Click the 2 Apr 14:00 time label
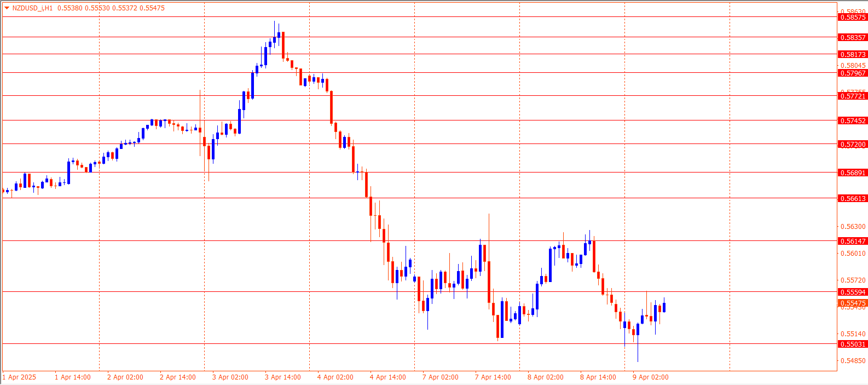The image size is (868, 385). point(178,377)
